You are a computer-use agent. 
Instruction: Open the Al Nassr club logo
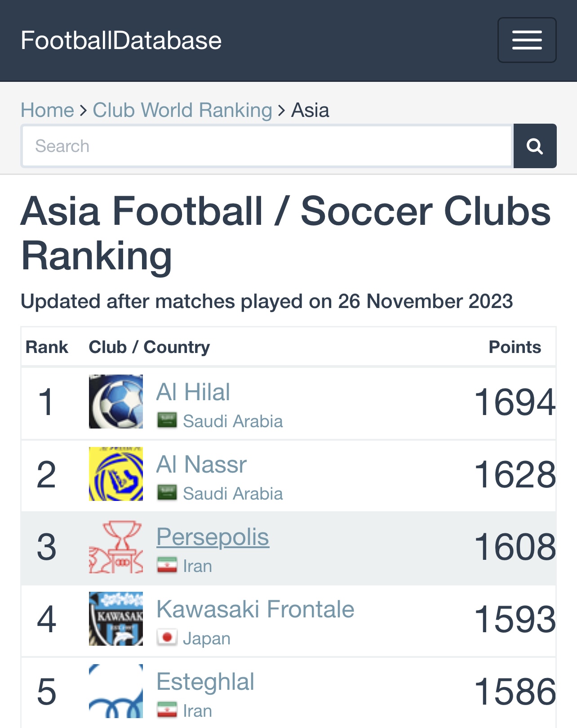[116, 474]
